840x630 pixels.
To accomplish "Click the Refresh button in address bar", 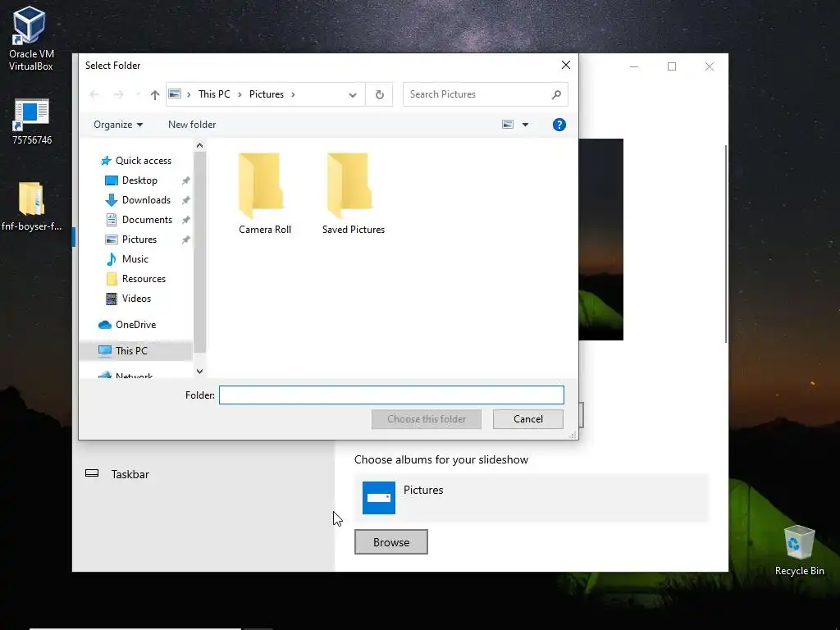I will [x=379, y=95].
